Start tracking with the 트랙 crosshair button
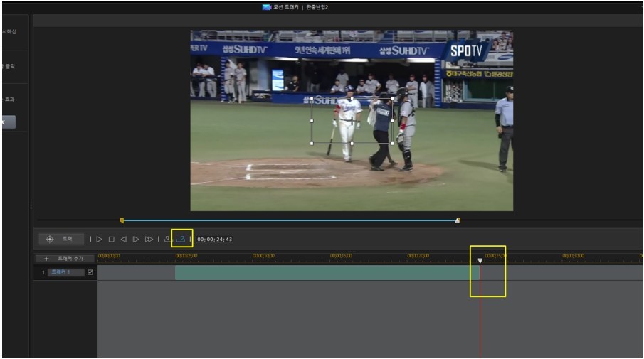The width and height of the screenshot is (644, 359). coord(61,240)
